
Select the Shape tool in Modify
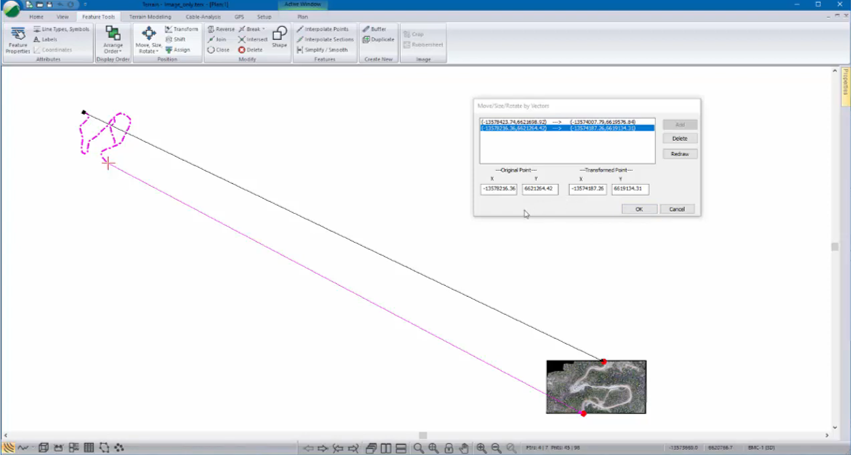[x=279, y=38]
